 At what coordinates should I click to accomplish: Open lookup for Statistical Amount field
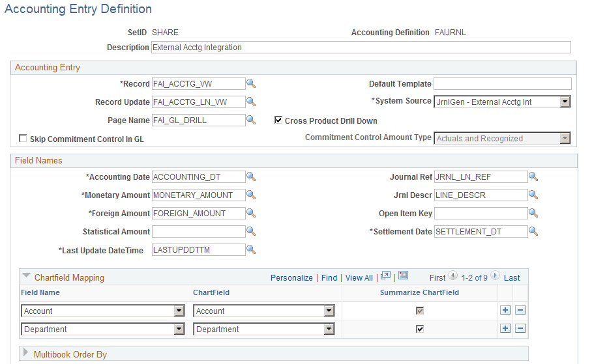pos(251,231)
